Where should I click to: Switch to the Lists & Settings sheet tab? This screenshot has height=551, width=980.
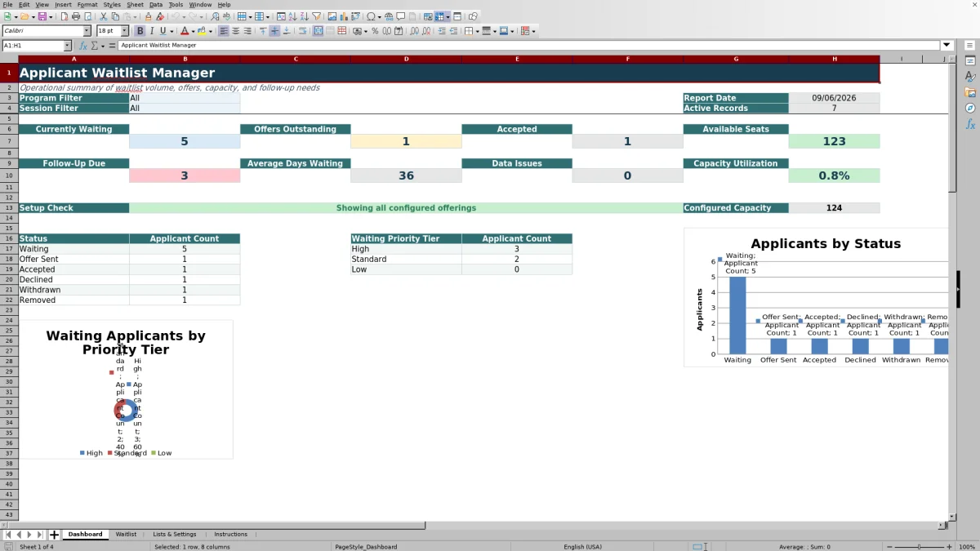click(x=175, y=535)
